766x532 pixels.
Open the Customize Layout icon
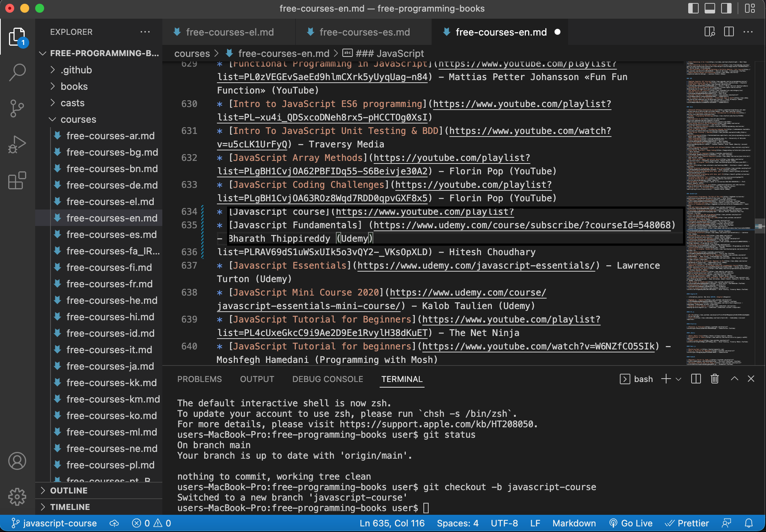coord(750,8)
